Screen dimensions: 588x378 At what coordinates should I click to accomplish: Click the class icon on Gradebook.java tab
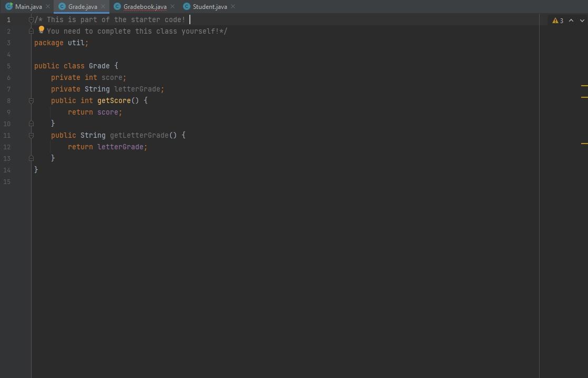pyautogui.click(x=117, y=6)
